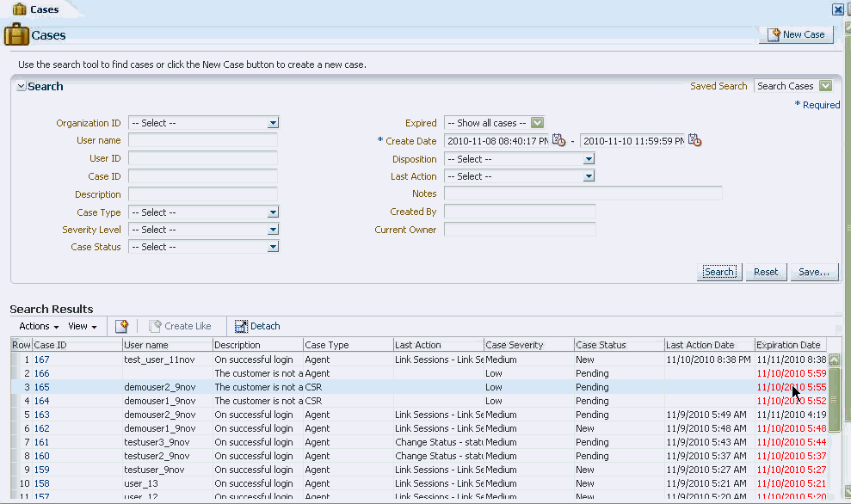Open the Organization ID dropdown

[273, 123]
